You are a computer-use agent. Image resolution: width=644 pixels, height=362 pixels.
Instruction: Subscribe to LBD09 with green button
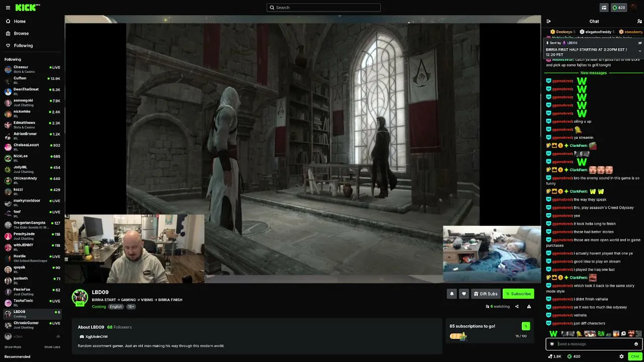pyautogui.click(x=518, y=294)
